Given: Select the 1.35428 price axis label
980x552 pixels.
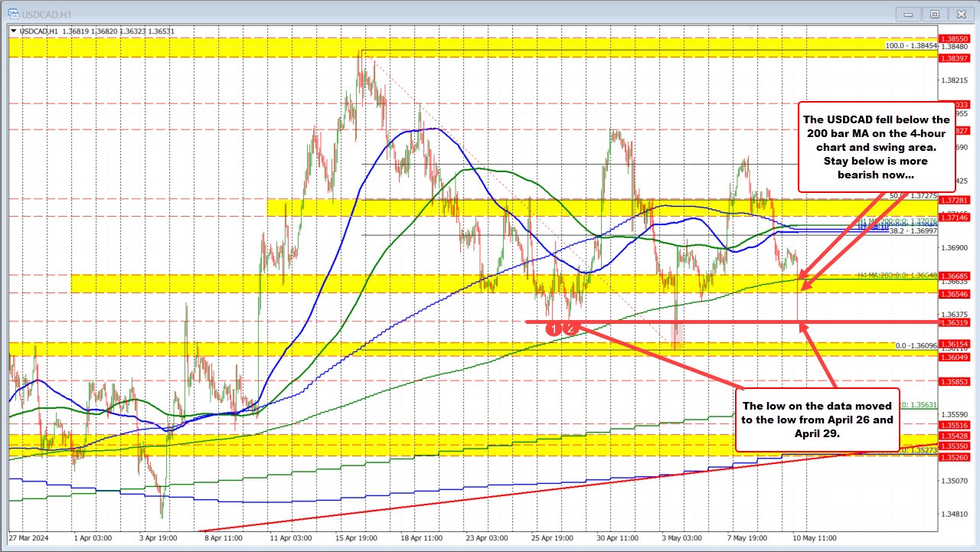Looking at the screenshot, I should coord(956,436).
